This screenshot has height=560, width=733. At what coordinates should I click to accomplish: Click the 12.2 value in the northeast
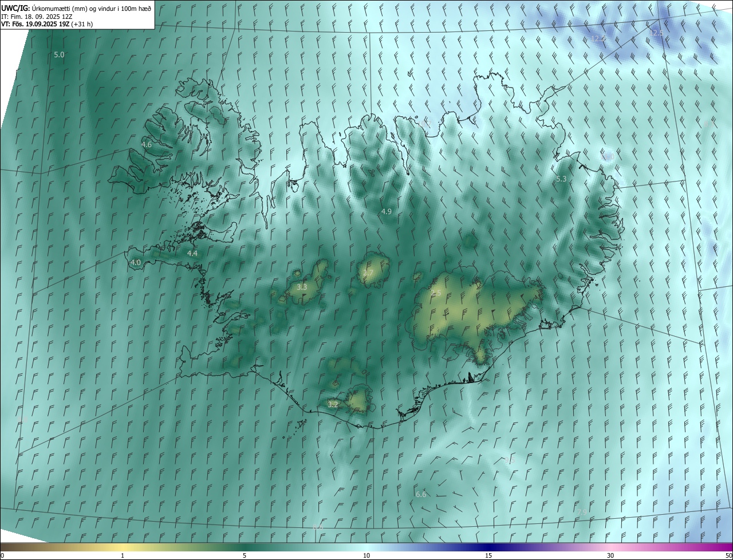pyautogui.click(x=598, y=39)
